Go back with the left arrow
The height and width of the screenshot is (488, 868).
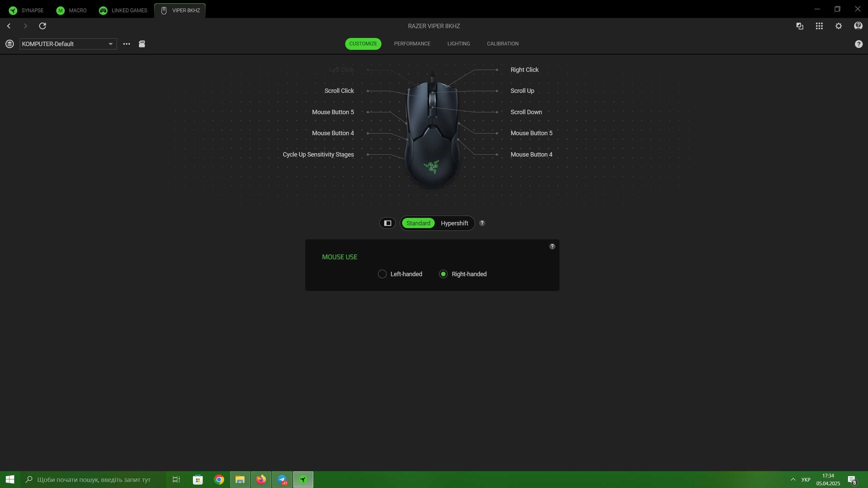point(9,26)
